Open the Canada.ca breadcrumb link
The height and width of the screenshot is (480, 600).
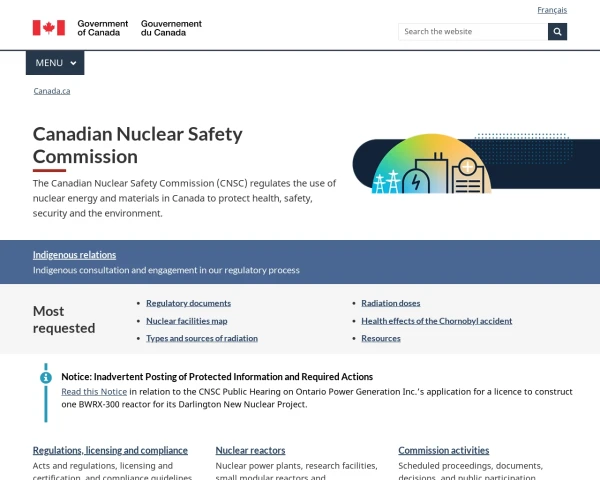pos(52,91)
